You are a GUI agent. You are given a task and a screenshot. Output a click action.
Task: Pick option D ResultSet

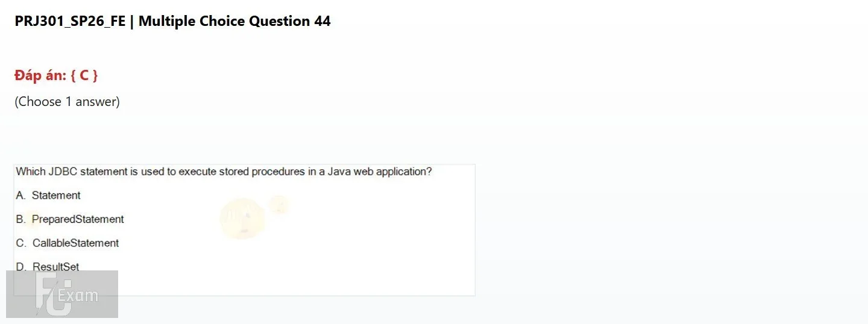[48, 267]
